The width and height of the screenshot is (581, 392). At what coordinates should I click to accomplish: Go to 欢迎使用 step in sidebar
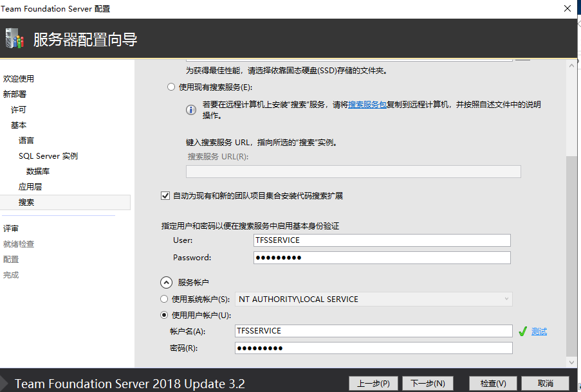click(x=19, y=78)
